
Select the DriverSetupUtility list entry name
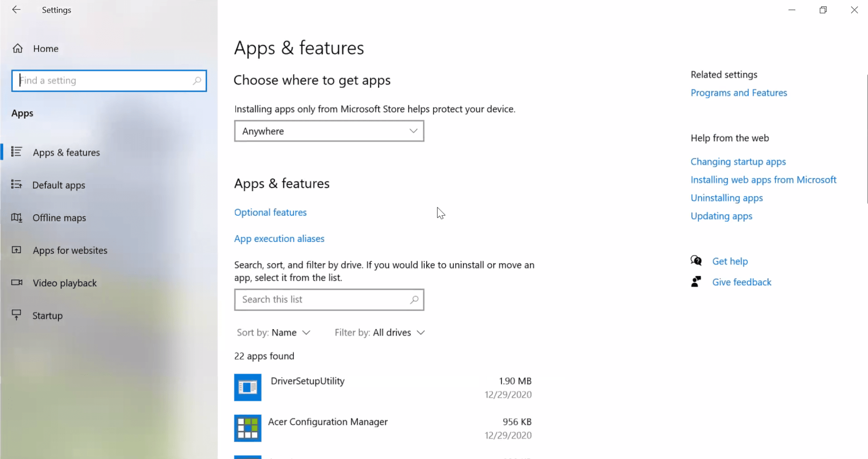point(308,381)
